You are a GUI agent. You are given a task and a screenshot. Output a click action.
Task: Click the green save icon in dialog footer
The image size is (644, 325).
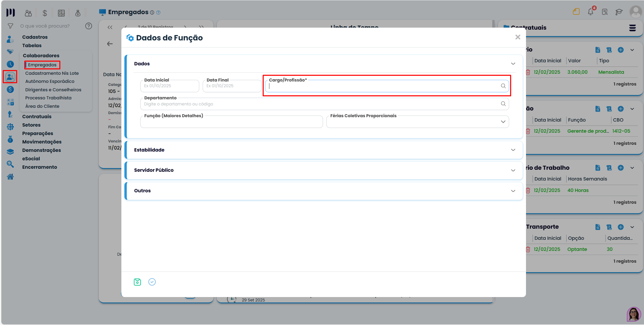pos(137,282)
